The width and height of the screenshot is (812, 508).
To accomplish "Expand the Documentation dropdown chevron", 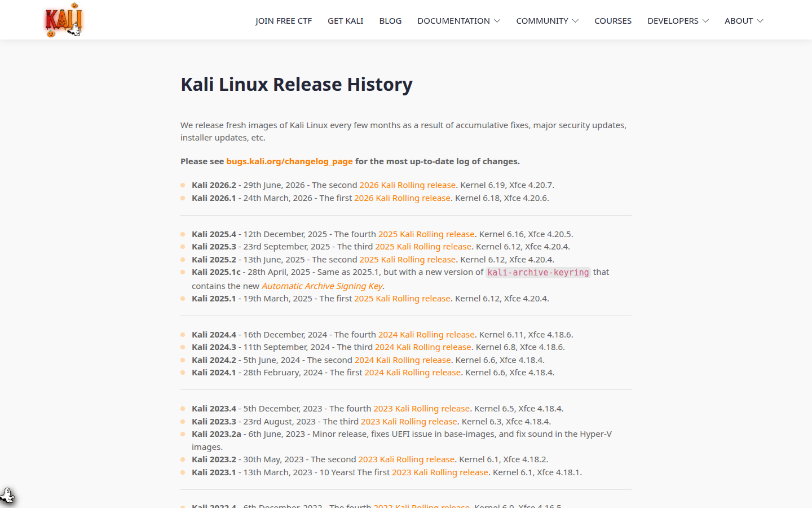I will click(497, 21).
